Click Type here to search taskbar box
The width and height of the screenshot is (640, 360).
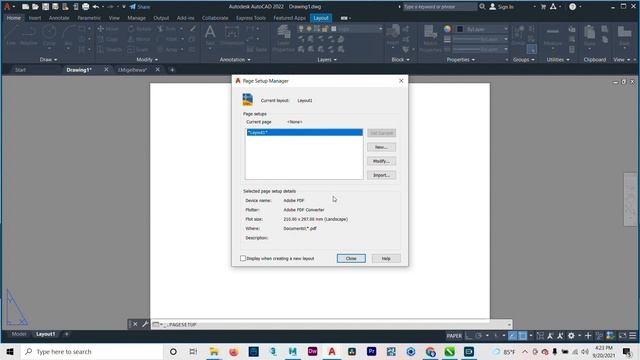pyautogui.click(x=91, y=351)
